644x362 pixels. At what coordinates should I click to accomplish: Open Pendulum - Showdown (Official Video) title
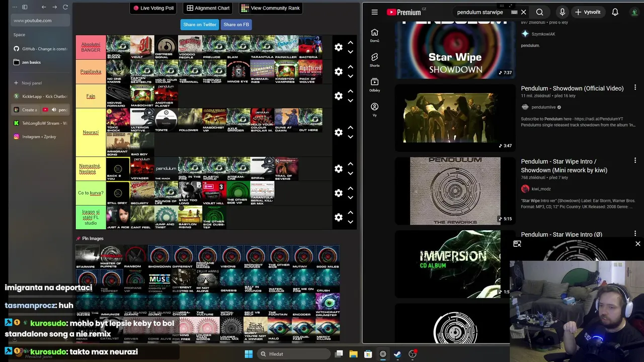point(572,88)
